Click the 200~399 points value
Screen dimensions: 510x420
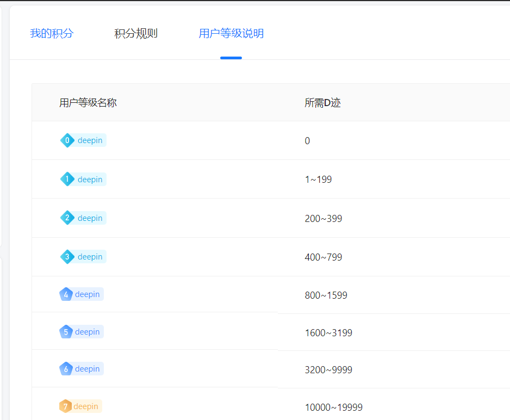click(x=324, y=219)
